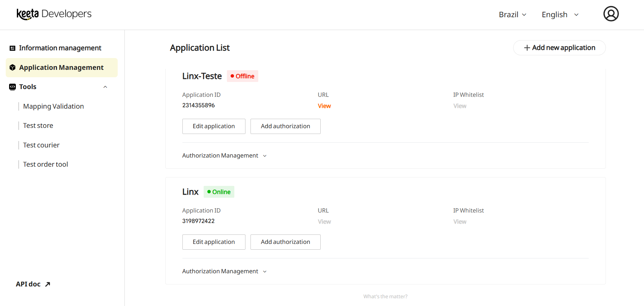Select Test store in sidebar
This screenshot has width=644, height=306.
tap(38, 126)
